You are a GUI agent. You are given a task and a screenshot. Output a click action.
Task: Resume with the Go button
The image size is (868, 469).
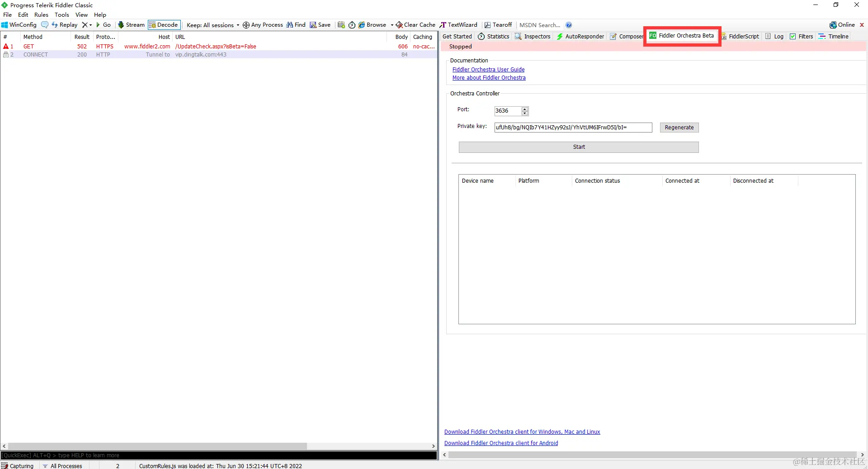(x=104, y=25)
